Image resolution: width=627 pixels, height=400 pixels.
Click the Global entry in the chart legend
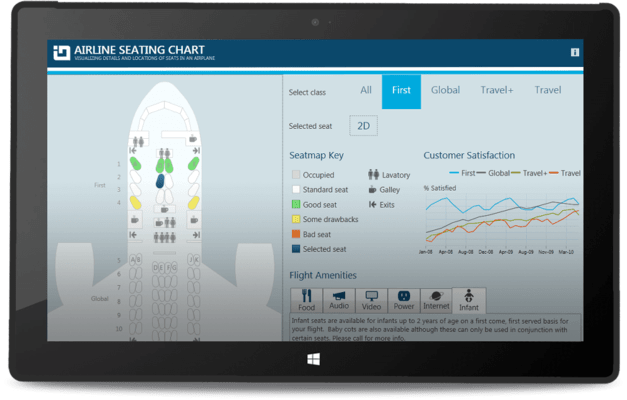(x=493, y=173)
